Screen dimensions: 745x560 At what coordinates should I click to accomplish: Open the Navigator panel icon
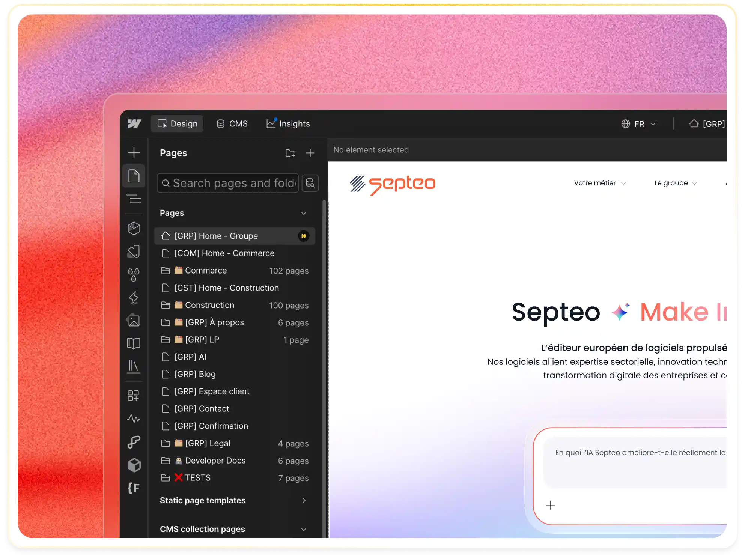click(x=134, y=199)
